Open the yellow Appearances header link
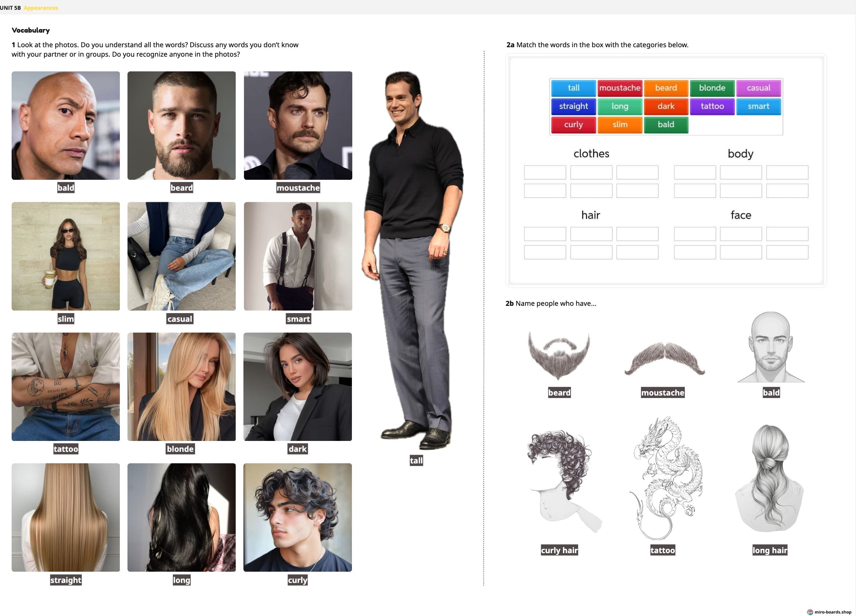Image resolution: width=856 pixels, height=616 pixels. tap(41, 8)
